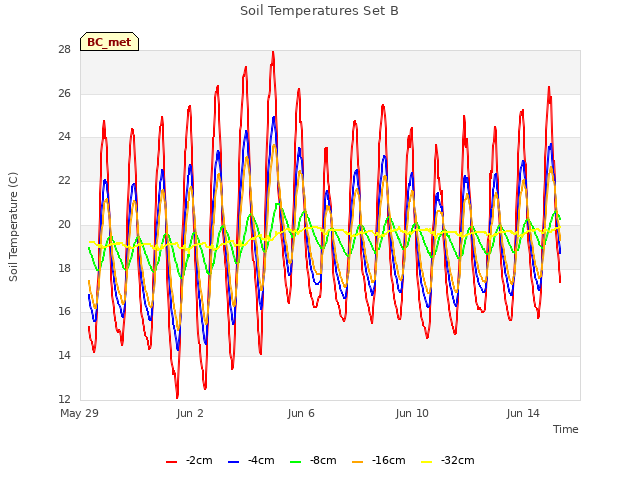Click the Time axis label
Viewport: 640px width, 480px height.
(565, 429)
